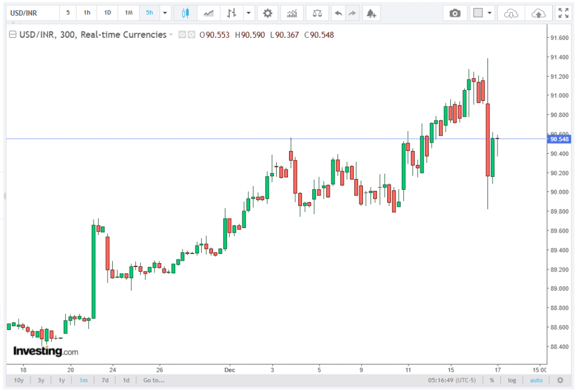Switch to the 1D interval
Screen dimensions: 577x392
coord(108,12)
